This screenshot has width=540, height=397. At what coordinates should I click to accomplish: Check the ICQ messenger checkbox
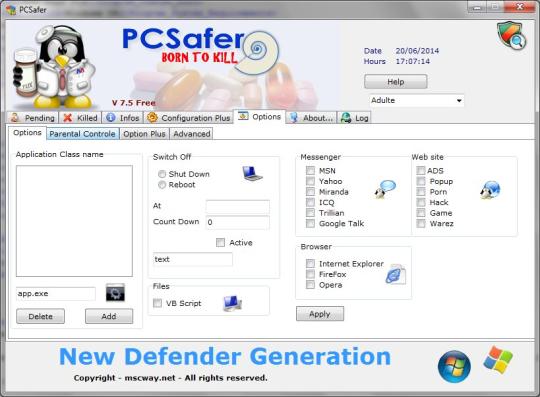coord(310,202)
